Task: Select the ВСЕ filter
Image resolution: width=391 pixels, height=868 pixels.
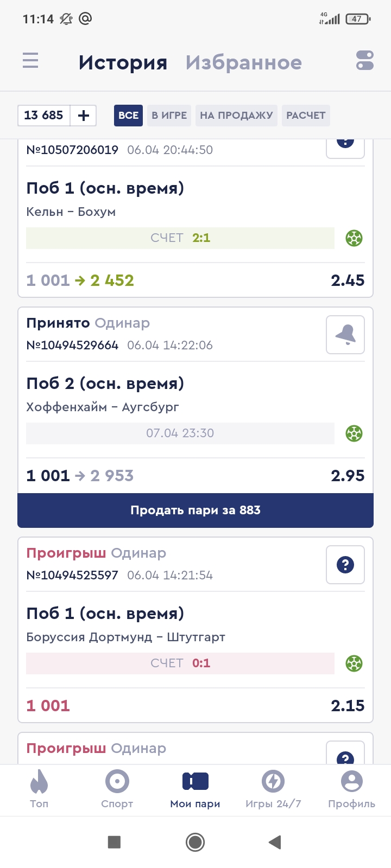Action: point(128,116)
